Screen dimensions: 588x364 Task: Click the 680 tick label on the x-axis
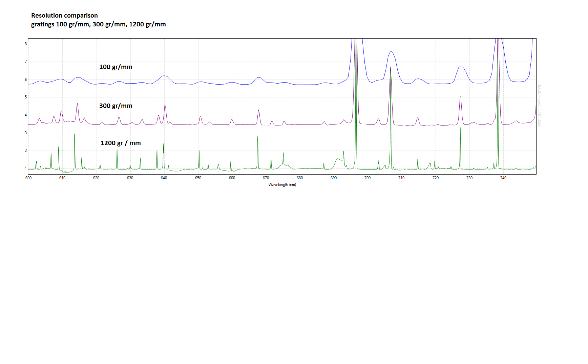click(300, 178)
